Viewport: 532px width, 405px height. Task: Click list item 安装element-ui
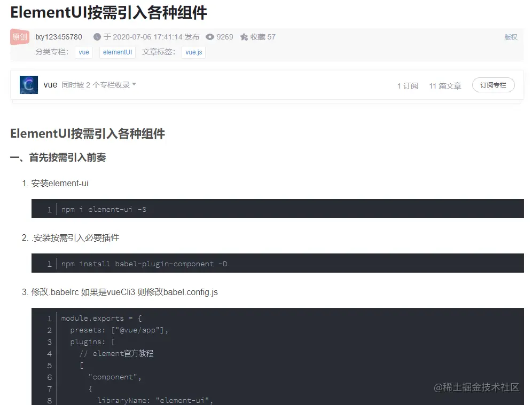pos(60,184)
